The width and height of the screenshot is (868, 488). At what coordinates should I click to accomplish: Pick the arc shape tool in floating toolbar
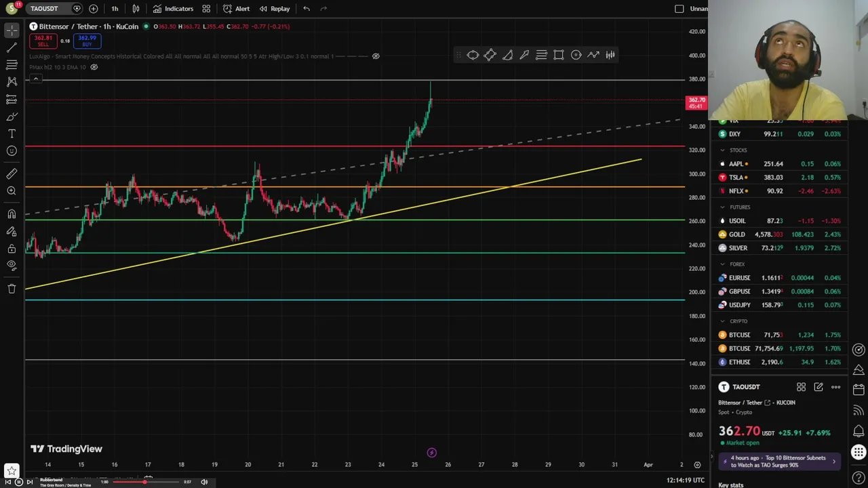(x=507, y=55)
